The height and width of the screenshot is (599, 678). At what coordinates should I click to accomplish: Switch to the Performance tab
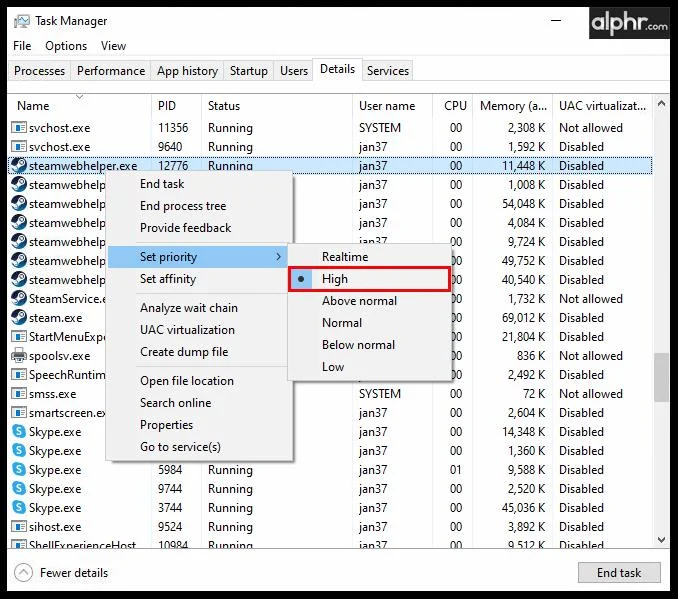(x=111, y=70)
